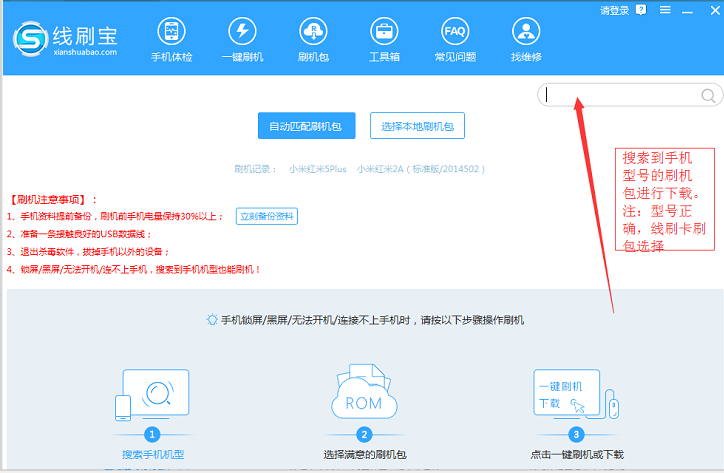Open the 小米红米5Plus flash record
Viewport: 724px width, 473px height.
click(x=318, y=170)
